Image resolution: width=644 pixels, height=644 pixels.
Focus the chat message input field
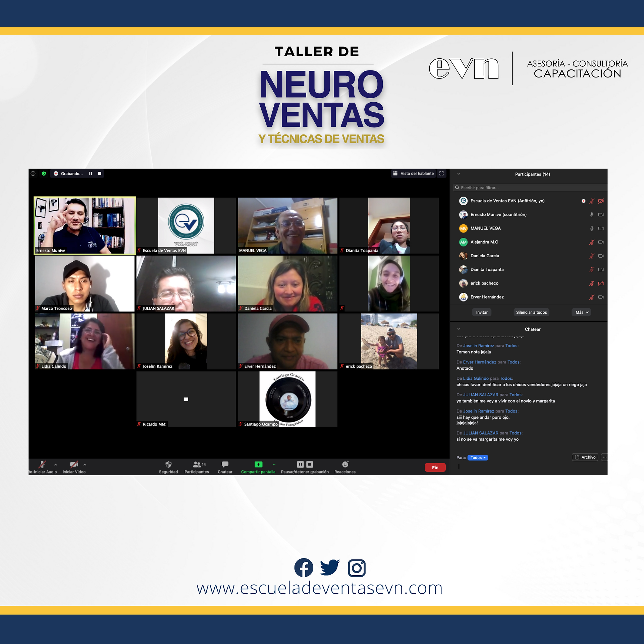(532, 467)
